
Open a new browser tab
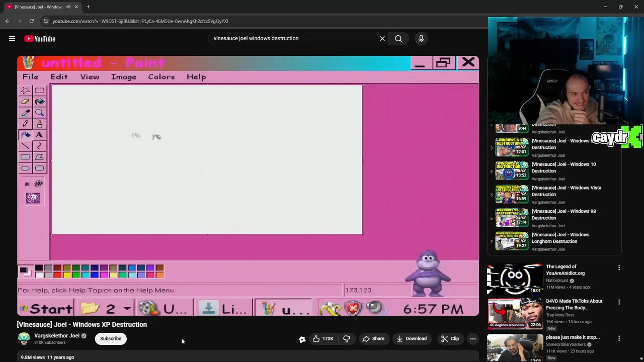(x=89, y=7)
